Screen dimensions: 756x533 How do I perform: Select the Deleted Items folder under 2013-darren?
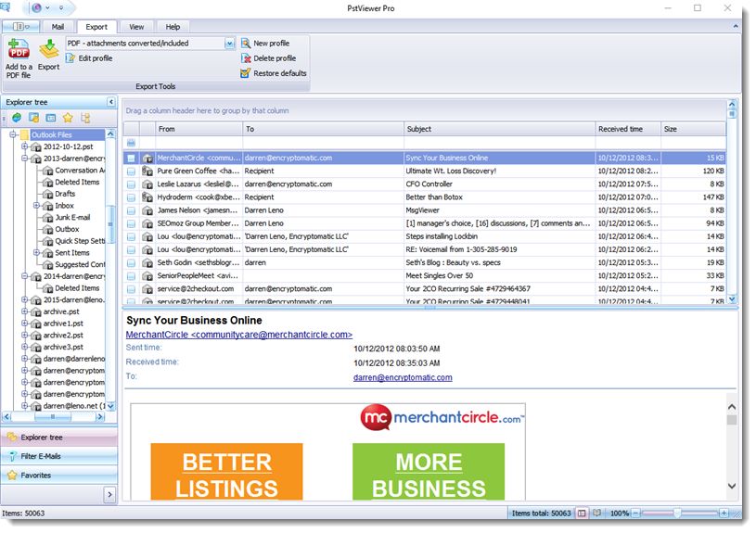(77, 183)
